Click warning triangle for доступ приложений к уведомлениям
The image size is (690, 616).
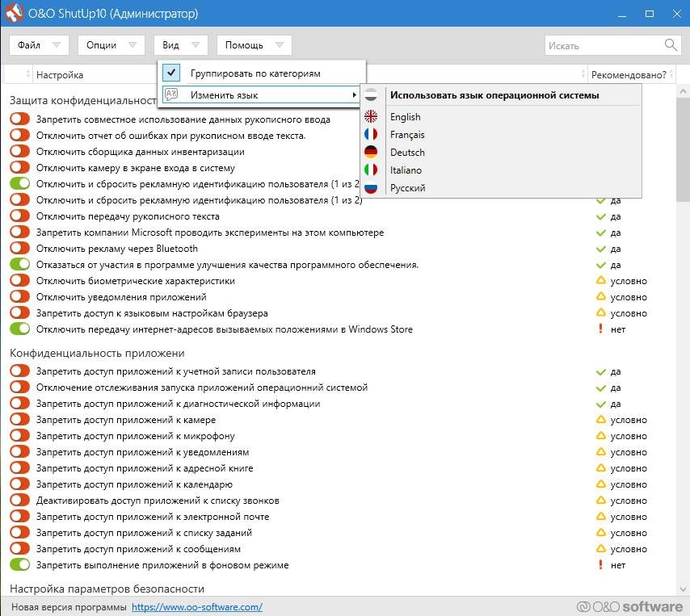tap(600, 451)
